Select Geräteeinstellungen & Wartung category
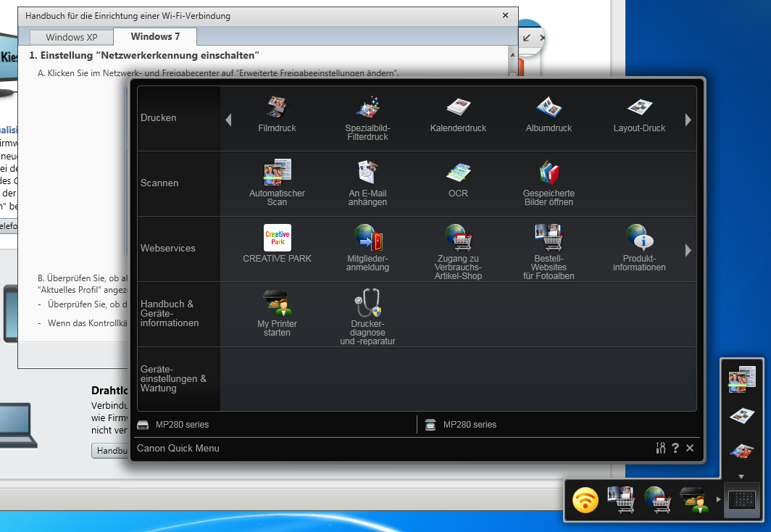771x532 pixels. coord(178,378)
